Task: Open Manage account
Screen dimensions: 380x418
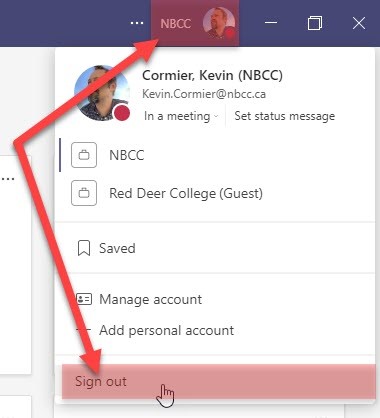Action: tap(215, 299)
